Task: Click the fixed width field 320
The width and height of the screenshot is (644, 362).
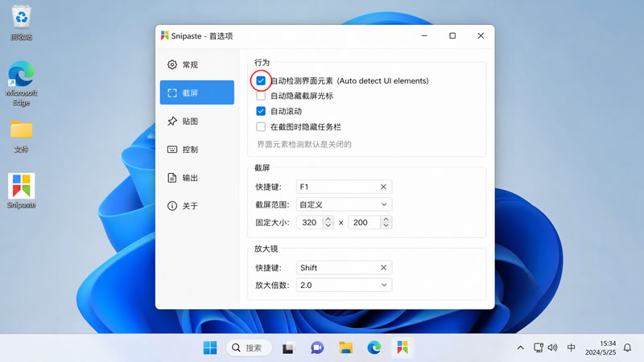Action: tap(310, 223)
